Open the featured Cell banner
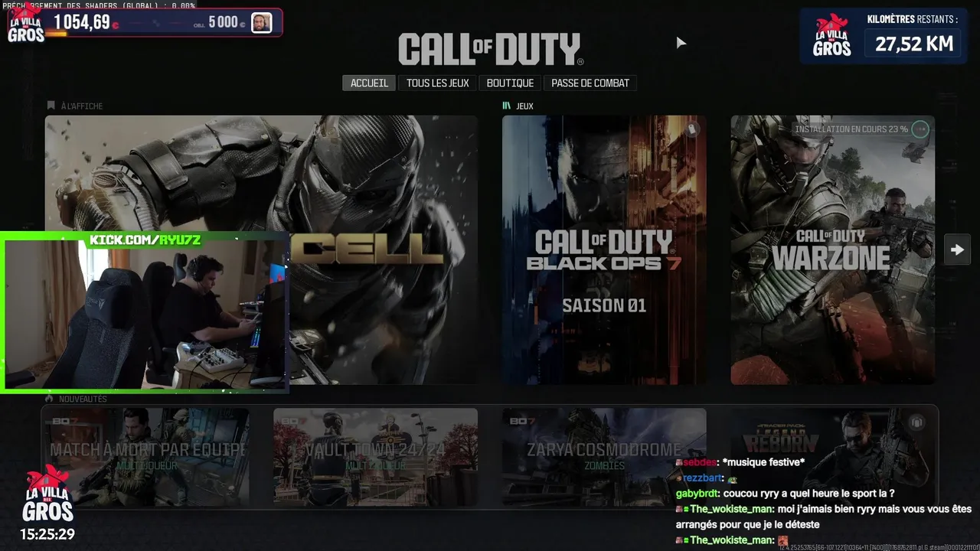 click(261, 250)
